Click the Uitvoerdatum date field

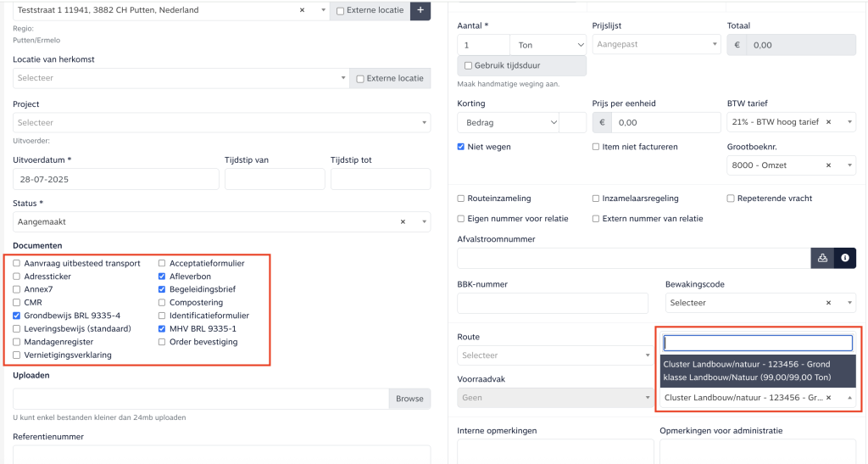(114, 179)
